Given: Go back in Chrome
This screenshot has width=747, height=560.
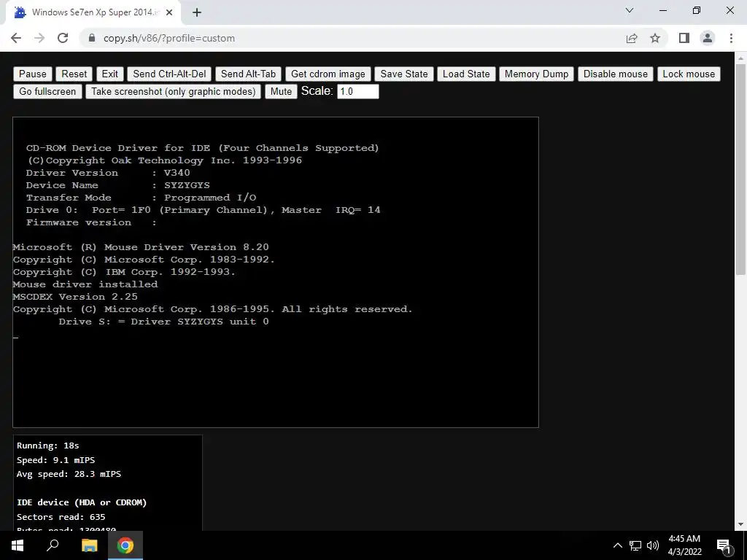Looking at the screenshot, I should coord(16,38).
